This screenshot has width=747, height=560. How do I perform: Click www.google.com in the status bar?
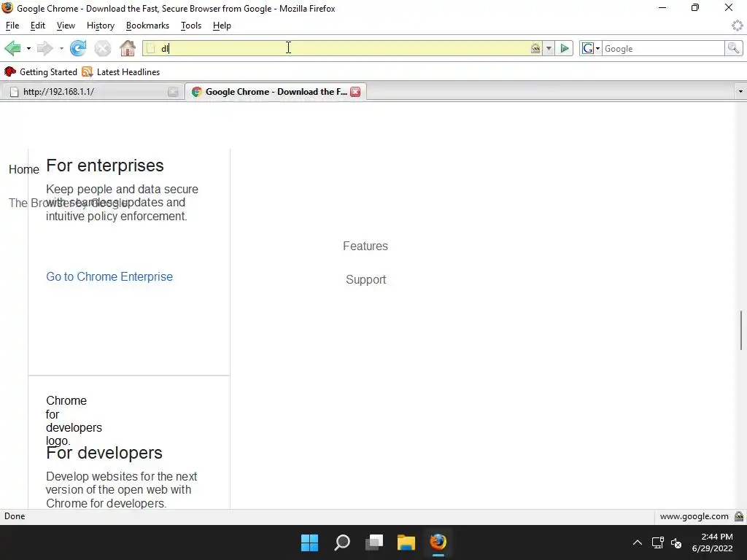point(694,516)
